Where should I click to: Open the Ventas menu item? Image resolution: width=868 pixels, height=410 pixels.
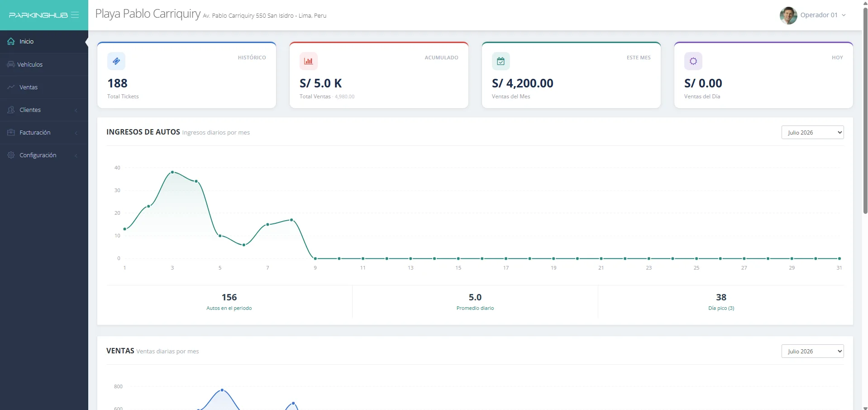click(44, 87)
